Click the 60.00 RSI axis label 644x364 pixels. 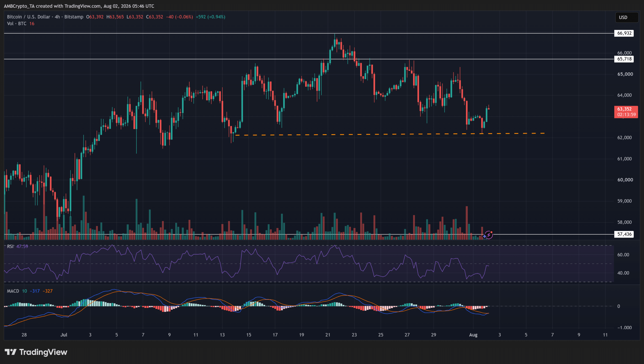[x=623, y=255]
